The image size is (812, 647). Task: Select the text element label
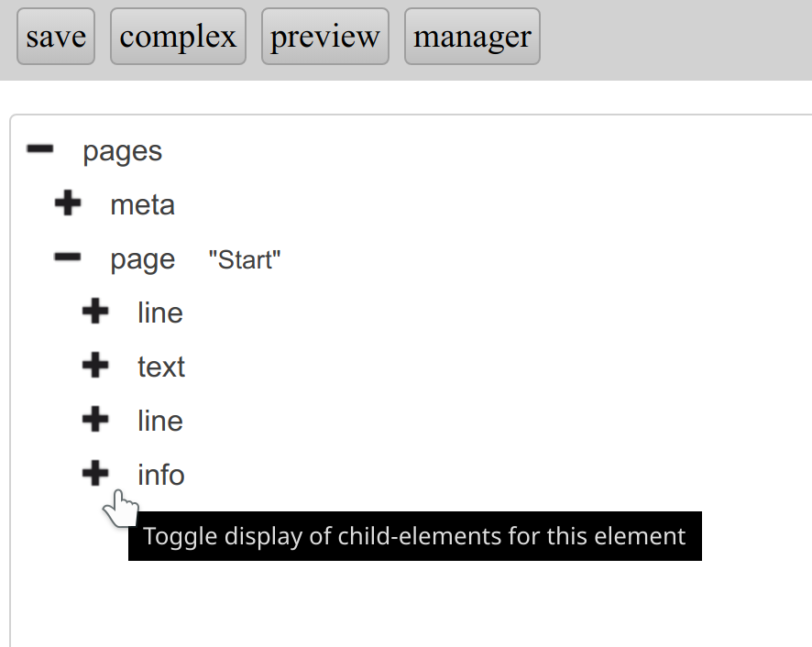(x=161, y=367)
